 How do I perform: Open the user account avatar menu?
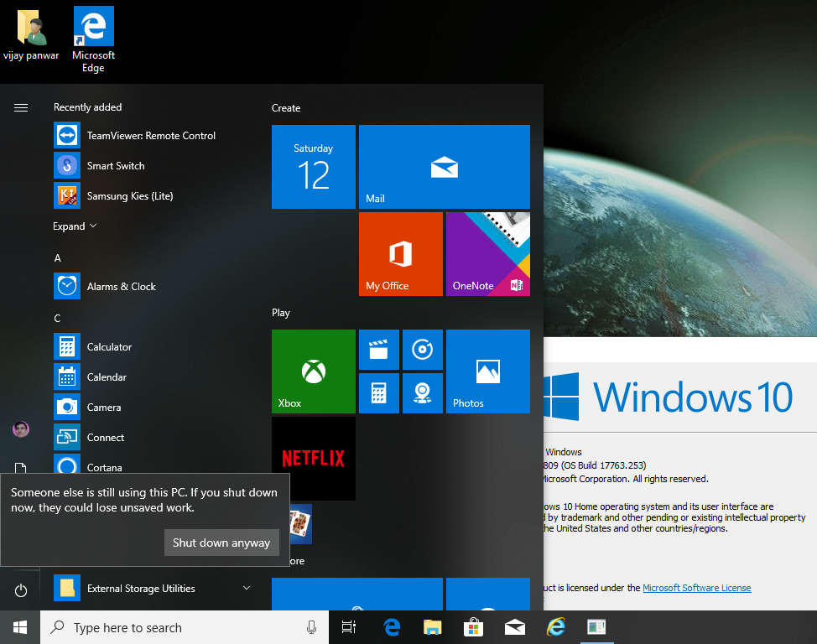coord(20,428)
